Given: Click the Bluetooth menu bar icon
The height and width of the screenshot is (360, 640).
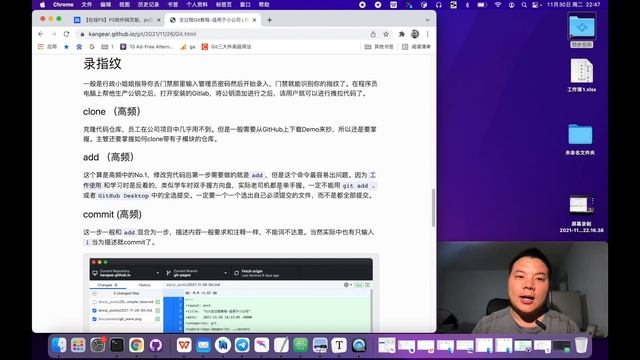Looking at the screenshot, I should [468, 4].
